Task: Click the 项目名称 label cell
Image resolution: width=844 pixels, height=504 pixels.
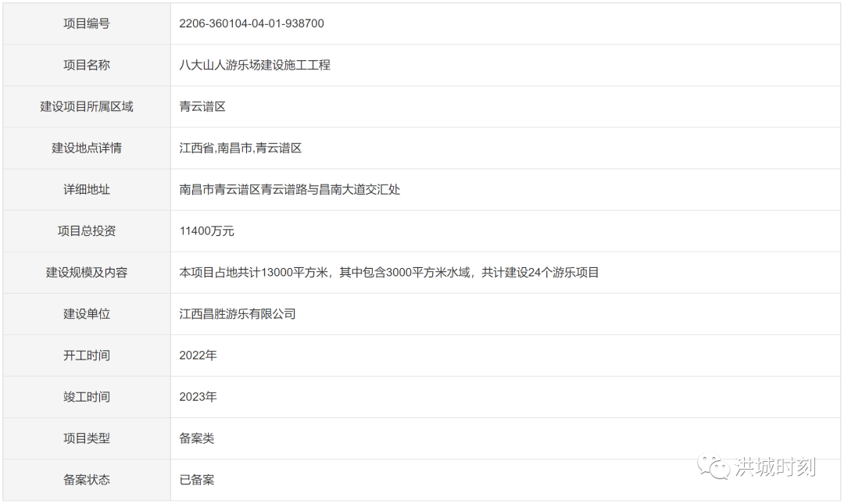Action: pyautogui.click(x=87, y=65)
